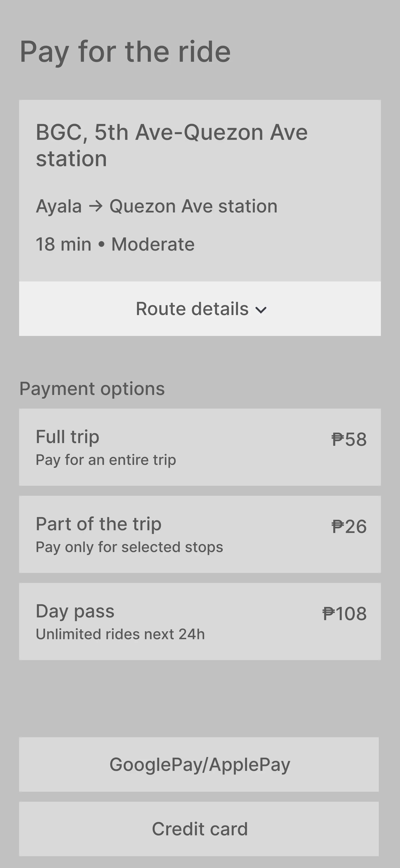Tap the 18 min Moderate trip info
The image size is (400, 868).
(x=115, y=244)
